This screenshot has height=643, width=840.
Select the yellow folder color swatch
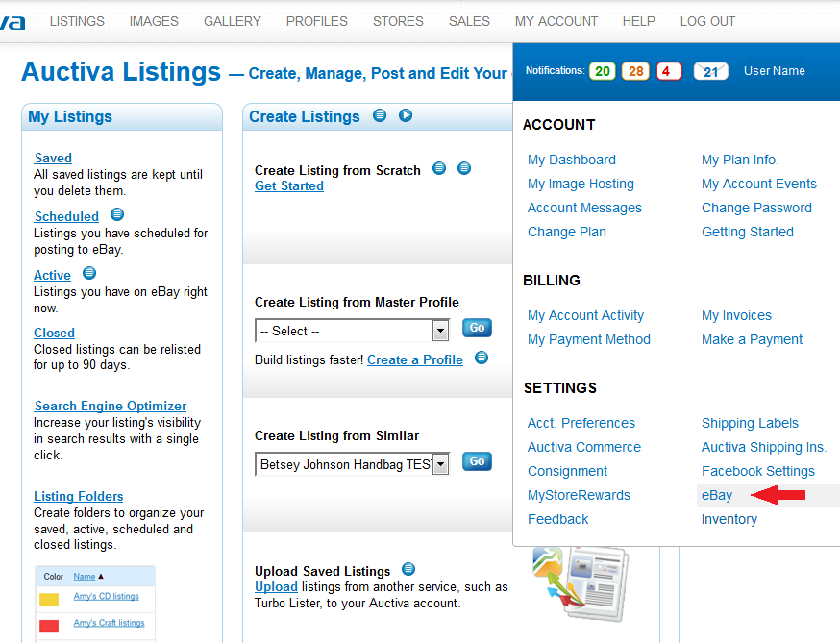click(x=49, y=600)
